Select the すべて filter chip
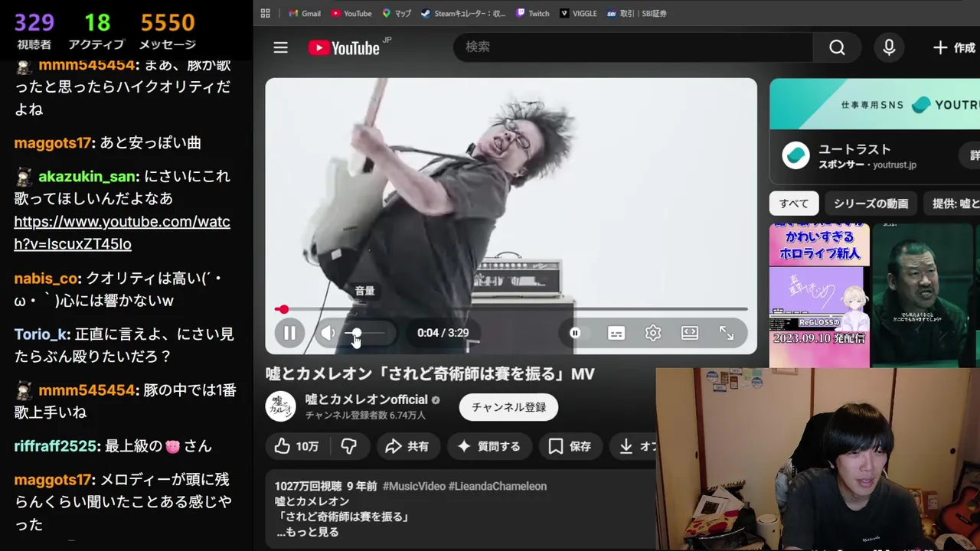980x551 pixels. (794, 204)
